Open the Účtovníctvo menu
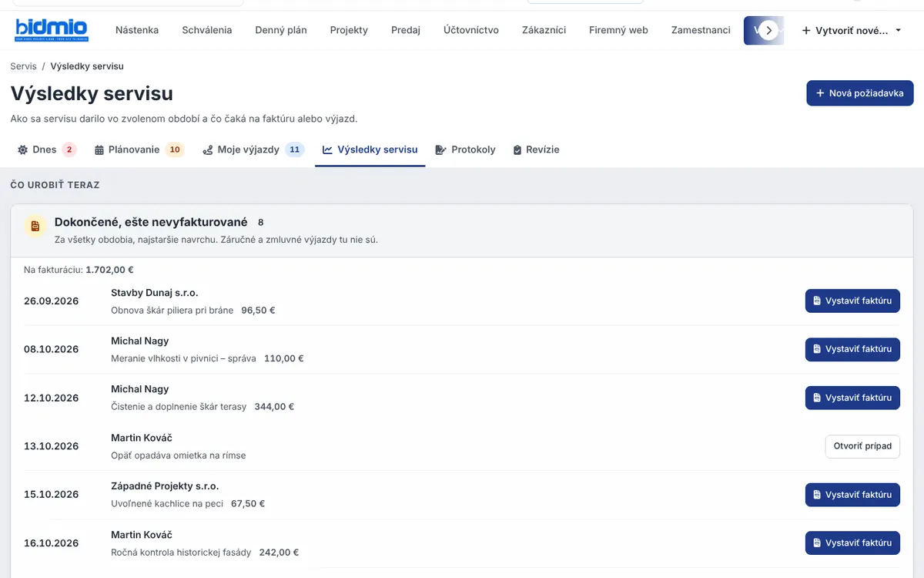Image resolution: width=924 pixels, height=578 pixels. [471, 30]
